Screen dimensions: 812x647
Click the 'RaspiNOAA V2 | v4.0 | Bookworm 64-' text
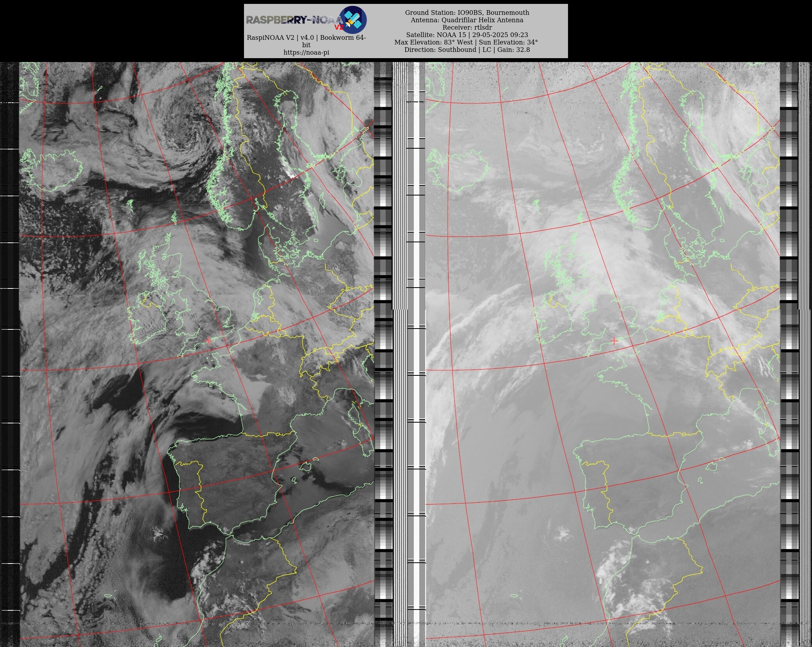pos(306,37)
